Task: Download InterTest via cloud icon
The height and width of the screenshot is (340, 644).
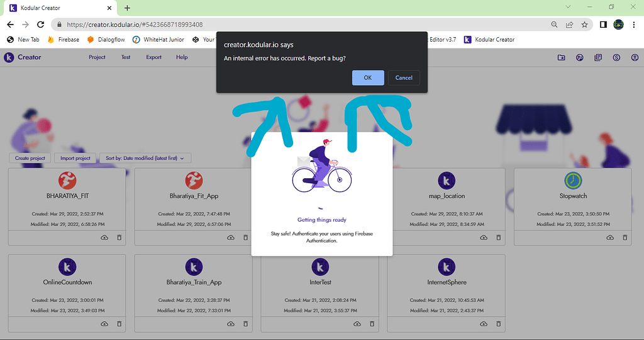Action: click(357, 324)
